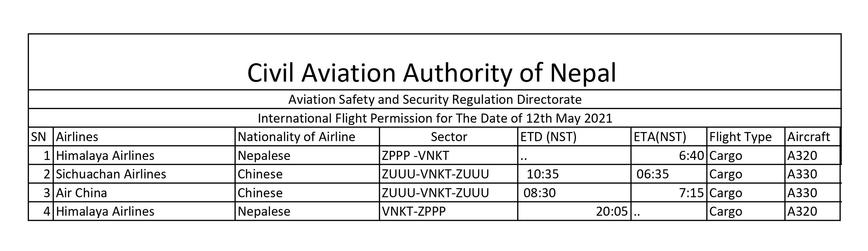Viewport: 868px width, 251px height.
Task: Select the Aviation Safety and Security Regulation Directorate row
Action: (x=435, y=99)
